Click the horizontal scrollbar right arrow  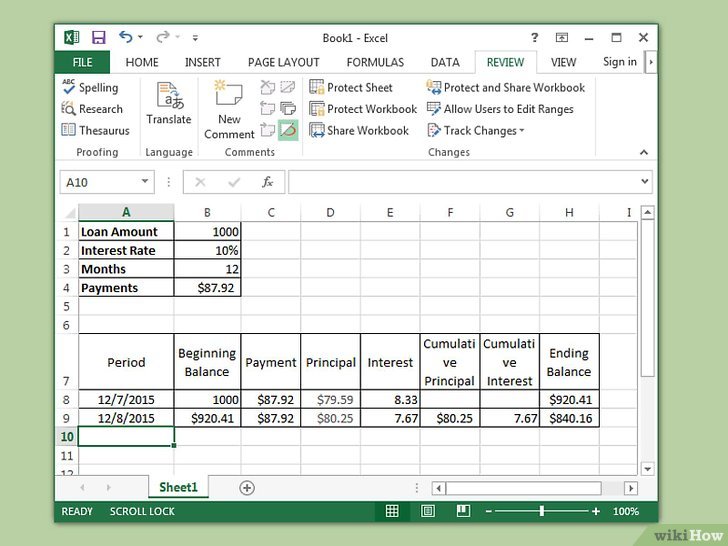630,488
